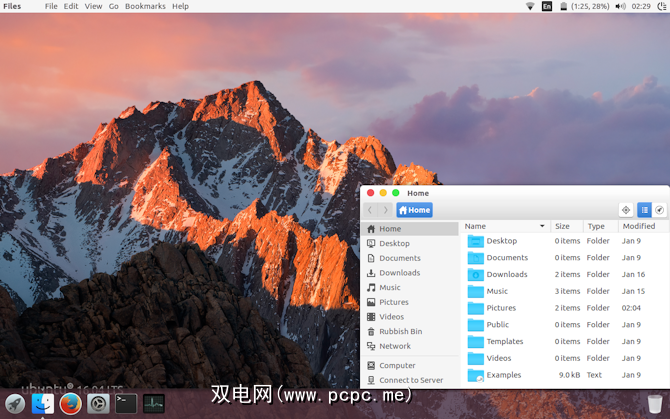The height and width of the screenshot is (419, 670).
Task: Select the Downloads folder icon in file list
Action: [476, 275]
